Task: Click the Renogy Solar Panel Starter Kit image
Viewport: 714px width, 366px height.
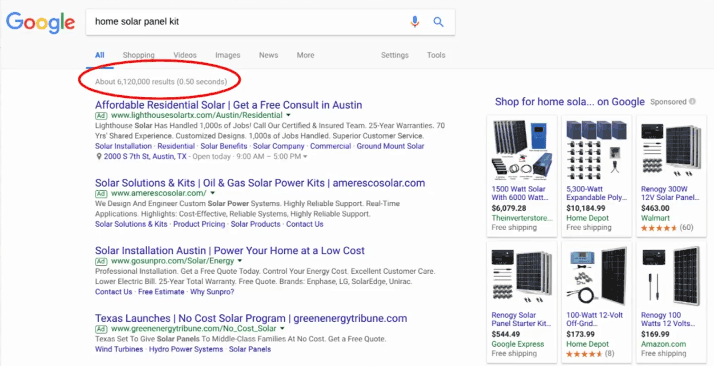Action: click(x=521, y=276)
